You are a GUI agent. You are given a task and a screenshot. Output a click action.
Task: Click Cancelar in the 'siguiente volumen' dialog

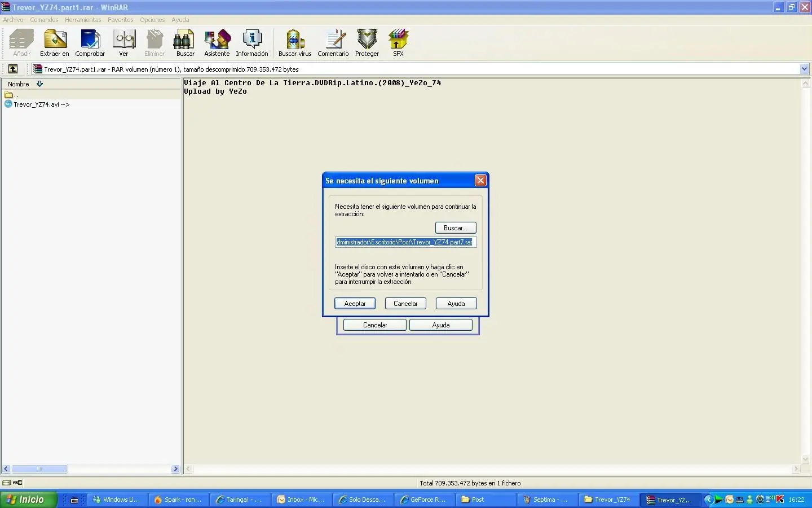click(x=405, y=304)
